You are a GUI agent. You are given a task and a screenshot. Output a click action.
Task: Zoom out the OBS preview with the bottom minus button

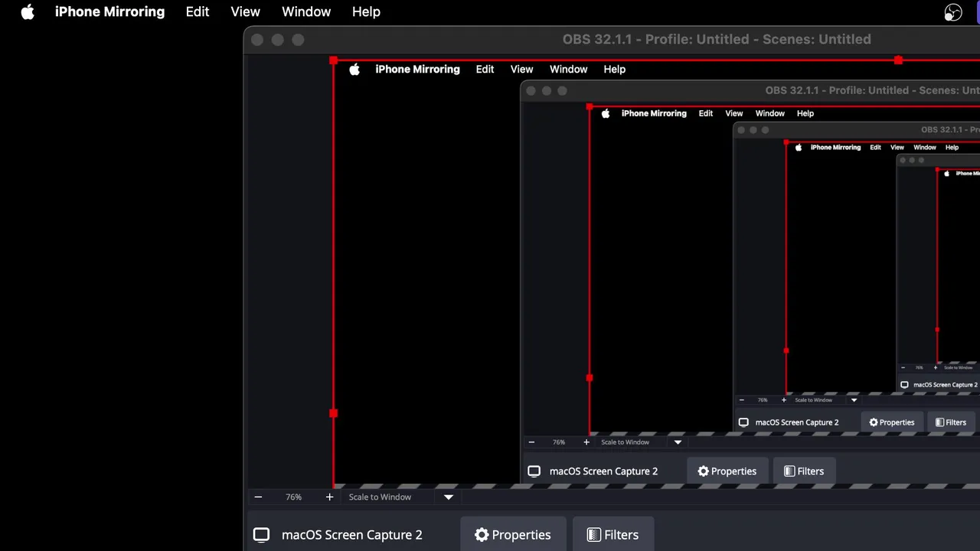(x=258, y=497)
